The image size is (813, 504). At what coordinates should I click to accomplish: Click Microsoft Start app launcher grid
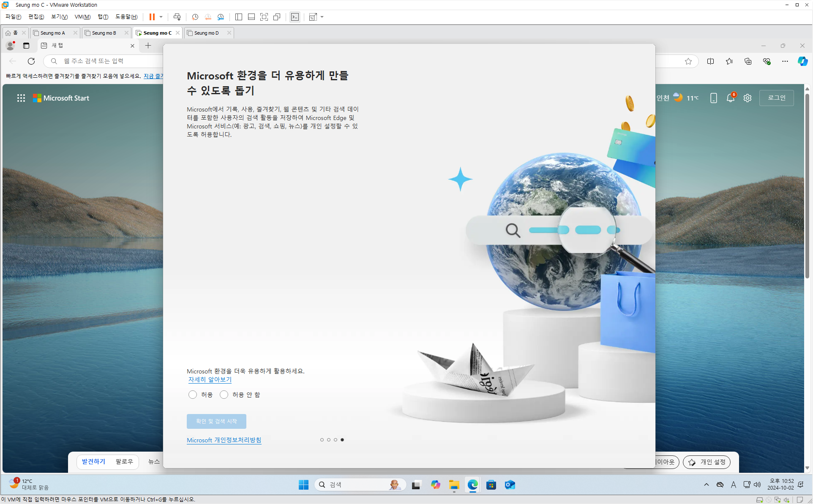tap(21, 98)
